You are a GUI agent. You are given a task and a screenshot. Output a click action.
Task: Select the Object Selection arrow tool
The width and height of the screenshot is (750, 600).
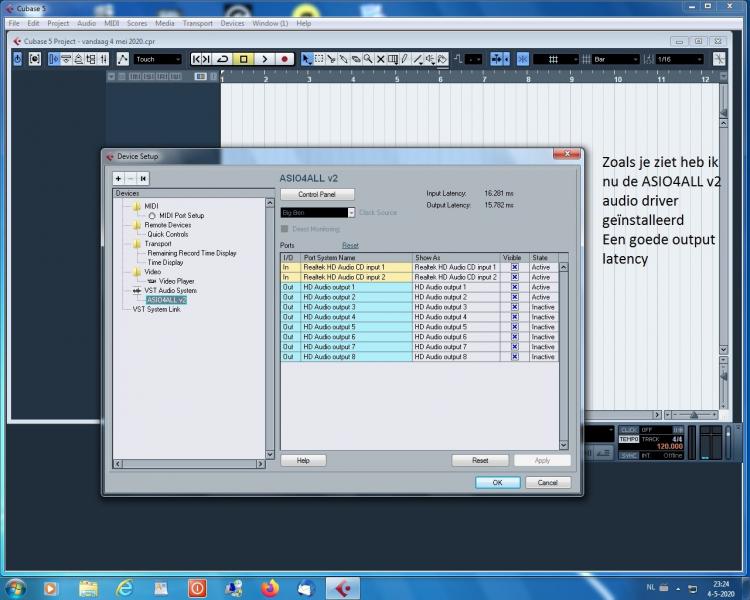click(x=307, y=59)
